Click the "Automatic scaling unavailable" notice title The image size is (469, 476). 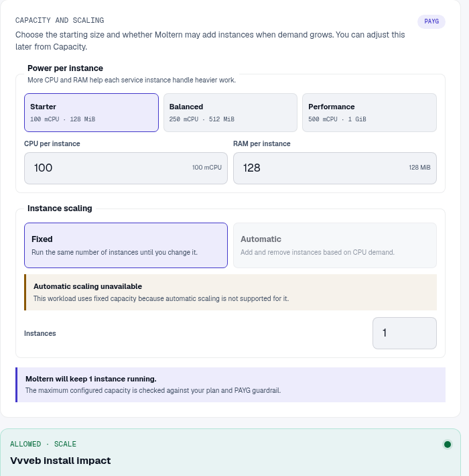tap(88, 286)
